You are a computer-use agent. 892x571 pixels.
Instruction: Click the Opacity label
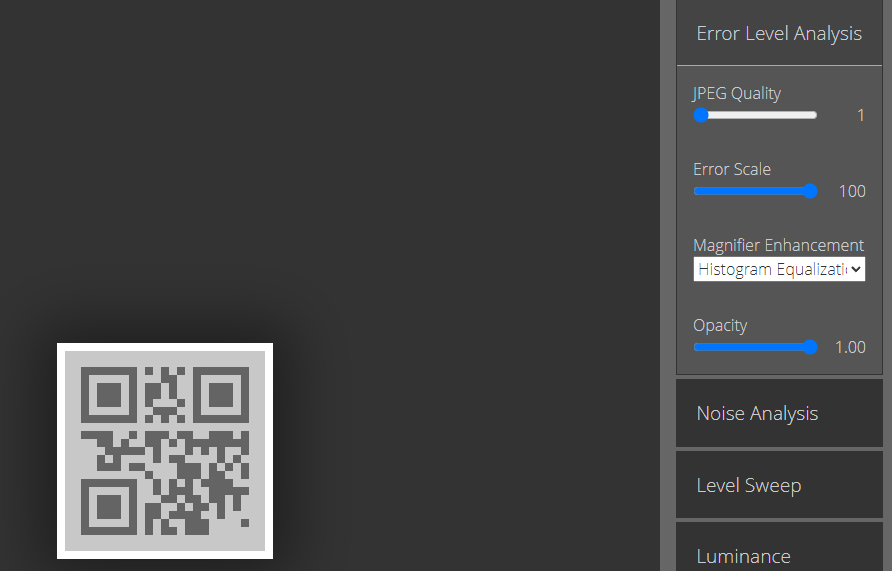click(x=720, y=325)
